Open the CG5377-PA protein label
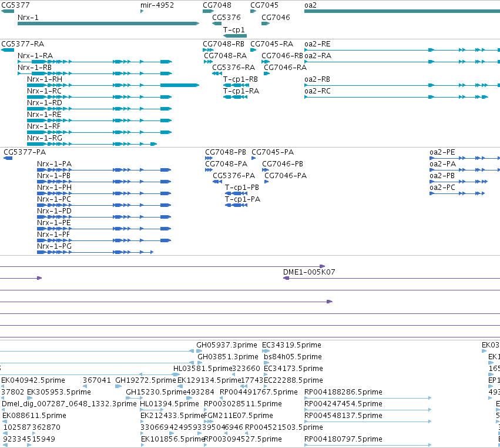The image size is (500, 448). (25, 152)
